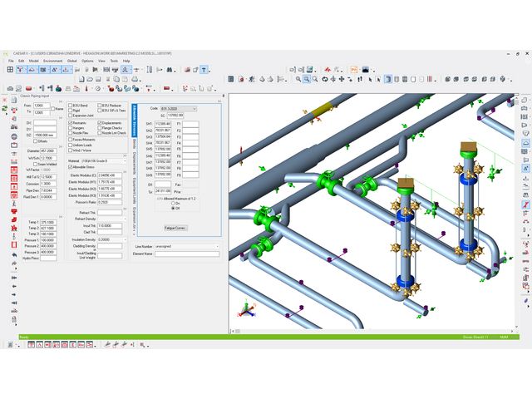Click the Element Name input field
Screen dimensions: 532x399
[x=188, y=254]
